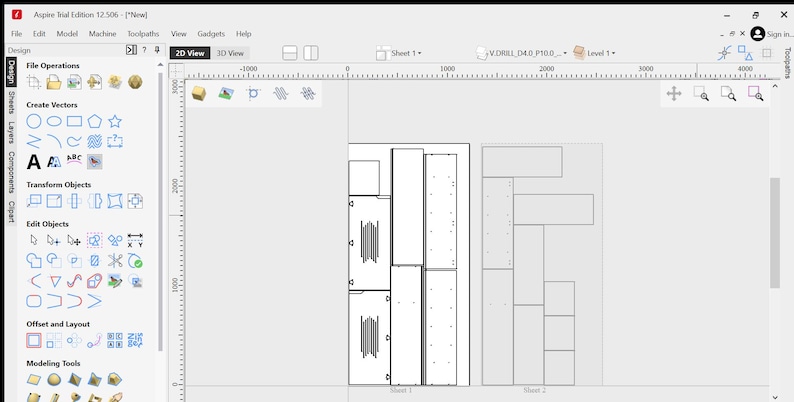Toggle the first wavy toolpath preview icon

281,93
